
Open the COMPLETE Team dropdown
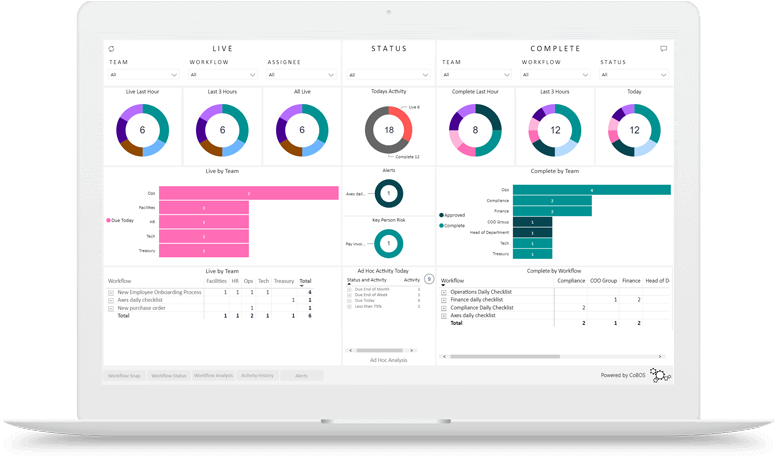pyautogui.click(x=476, y=74)
